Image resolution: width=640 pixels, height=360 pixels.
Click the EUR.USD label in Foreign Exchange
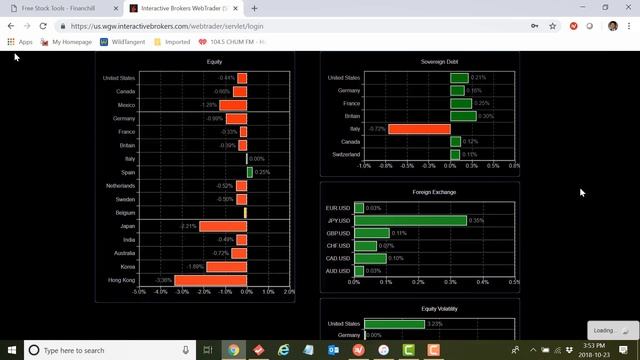[x=338, y=208]
